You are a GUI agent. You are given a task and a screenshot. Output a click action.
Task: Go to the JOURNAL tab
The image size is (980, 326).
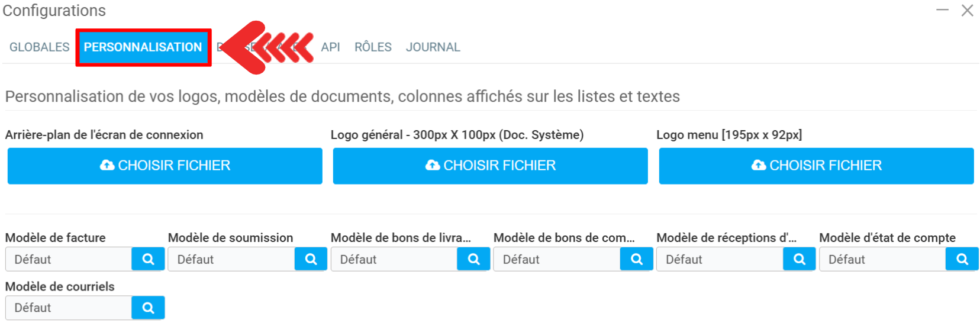(433, 47)
